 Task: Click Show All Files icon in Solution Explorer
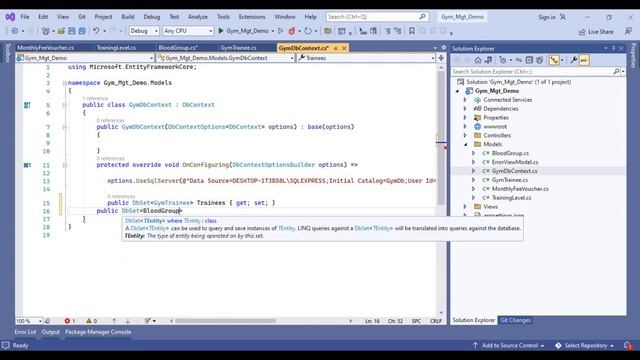[x=540, y=60]
